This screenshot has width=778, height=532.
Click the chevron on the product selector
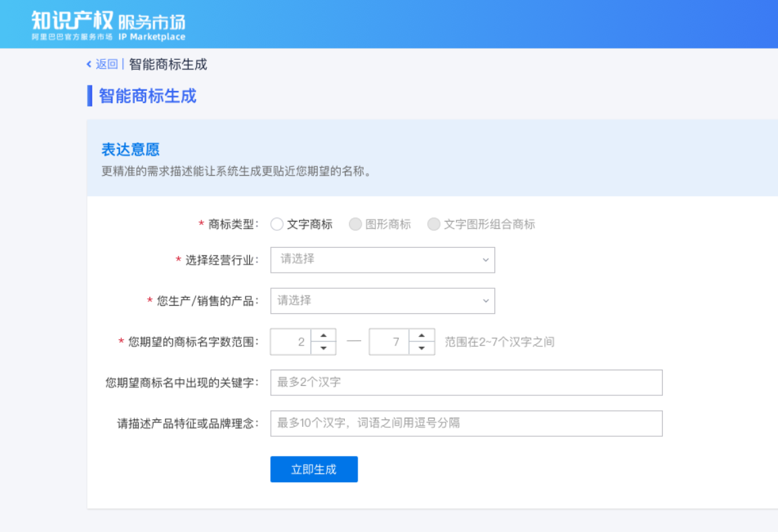tap(485, 301)
